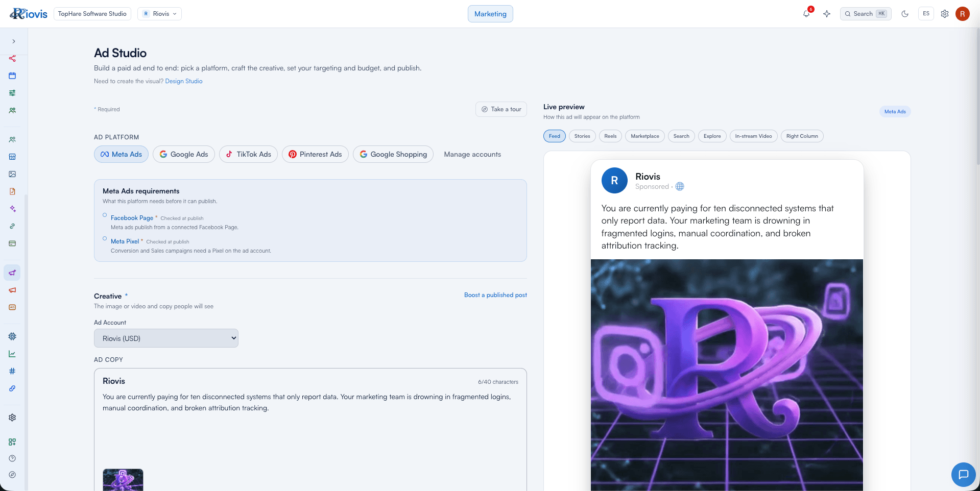Open the help question-mark icon in sidebar
The image size is (980, 491).
(12, 458)
